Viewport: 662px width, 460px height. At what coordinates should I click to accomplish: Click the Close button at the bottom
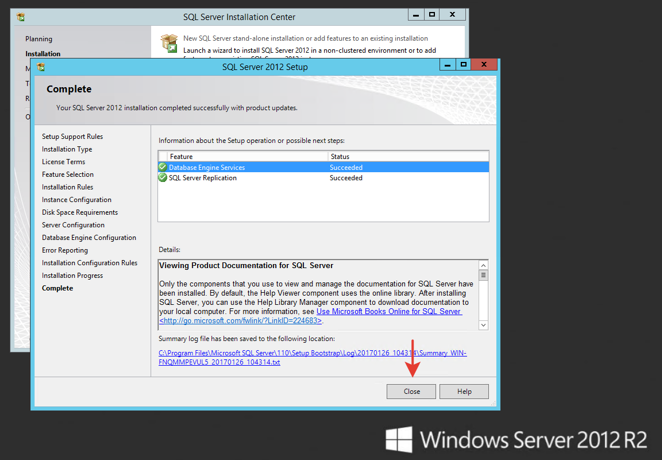pyautogui.click(x=411, y=392)
